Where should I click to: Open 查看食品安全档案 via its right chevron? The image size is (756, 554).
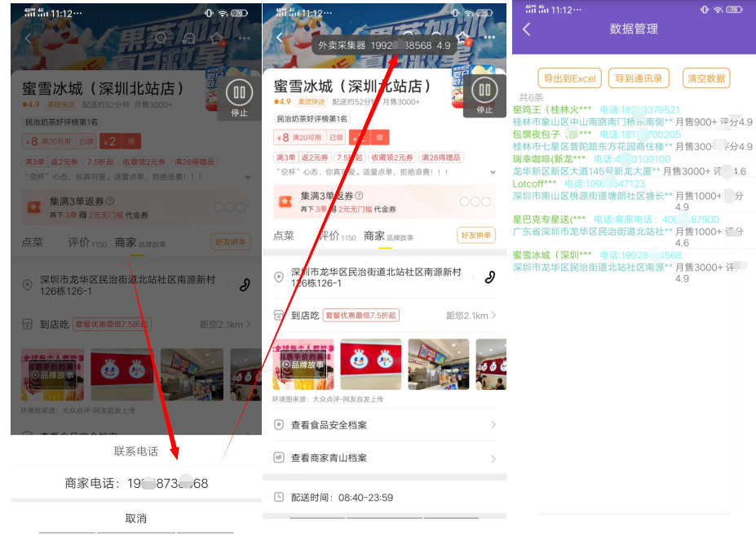[493, 425]
